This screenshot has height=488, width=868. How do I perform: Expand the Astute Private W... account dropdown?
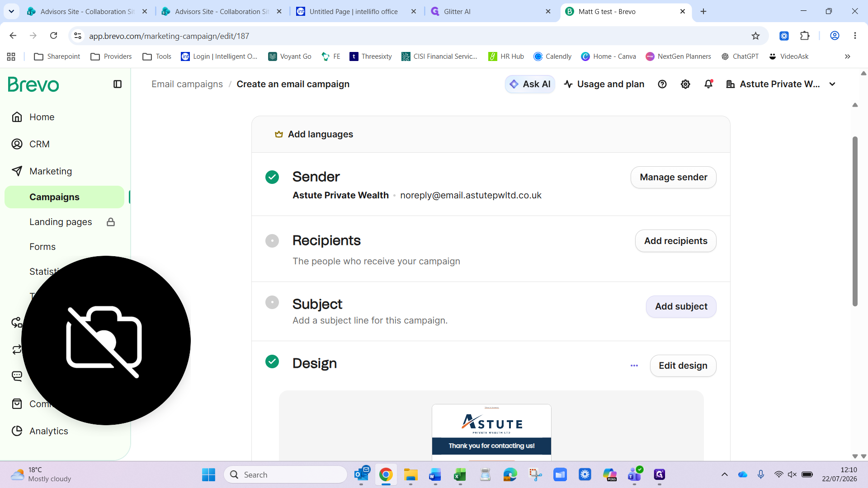(832, 84)
